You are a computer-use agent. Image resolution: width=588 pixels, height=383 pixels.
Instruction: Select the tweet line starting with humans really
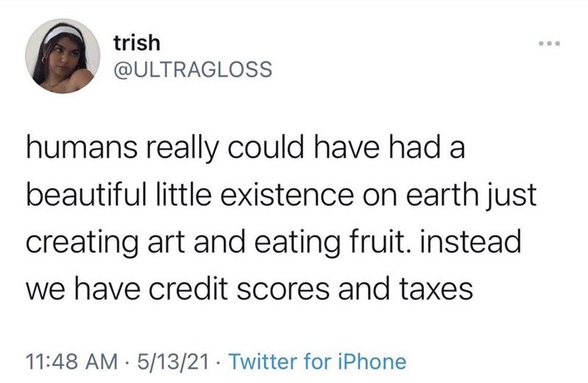[x=245, y=148]
